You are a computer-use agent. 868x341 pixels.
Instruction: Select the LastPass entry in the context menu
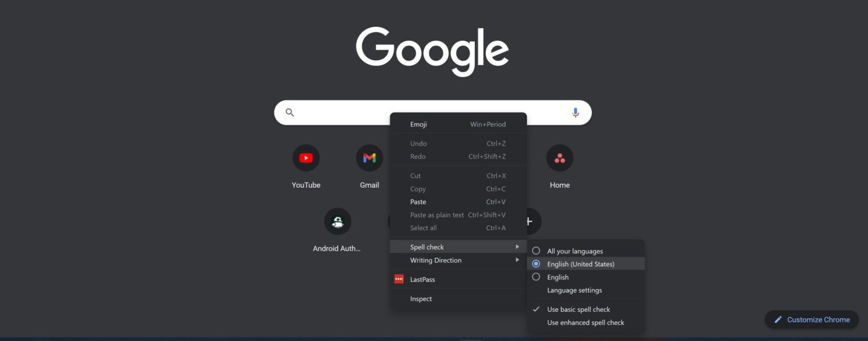pos(422,279)
